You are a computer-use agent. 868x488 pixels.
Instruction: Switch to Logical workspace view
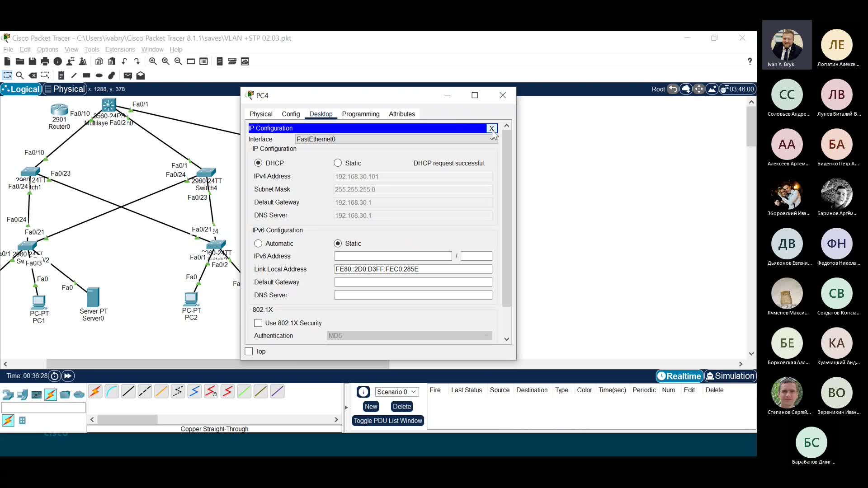click(21, 89)
